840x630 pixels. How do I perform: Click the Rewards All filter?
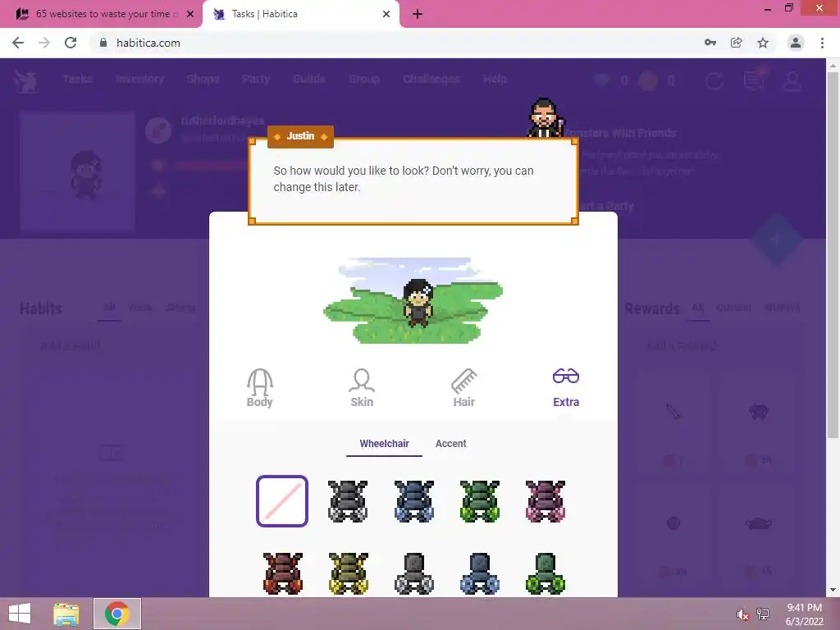[x=697, y=308]
